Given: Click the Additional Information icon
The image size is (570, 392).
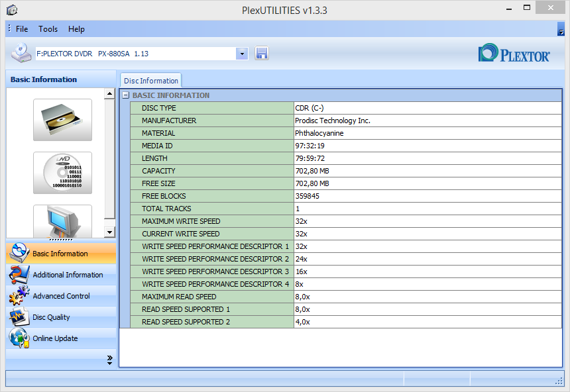Looking at the screenshot, I should coord(19,274).
